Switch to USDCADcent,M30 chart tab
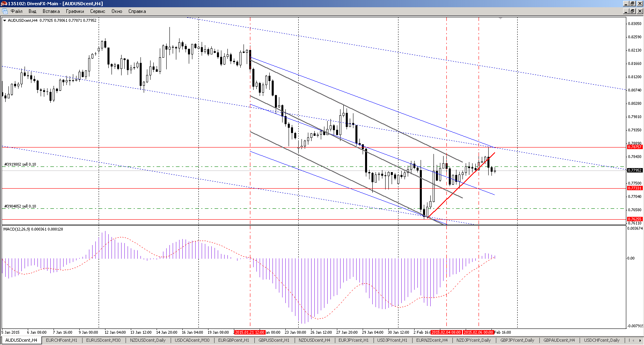Viewport: 644px width, 345px height. (192, 340)
